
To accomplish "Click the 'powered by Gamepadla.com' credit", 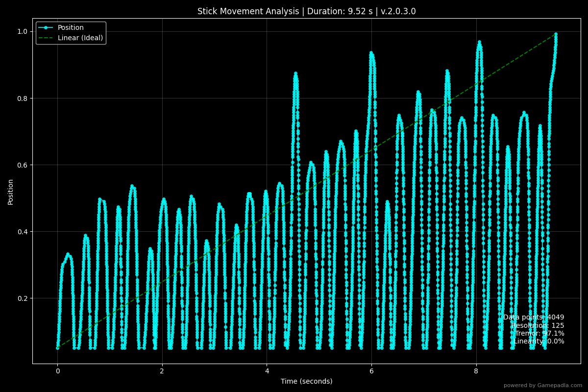I will pos(543,386).
